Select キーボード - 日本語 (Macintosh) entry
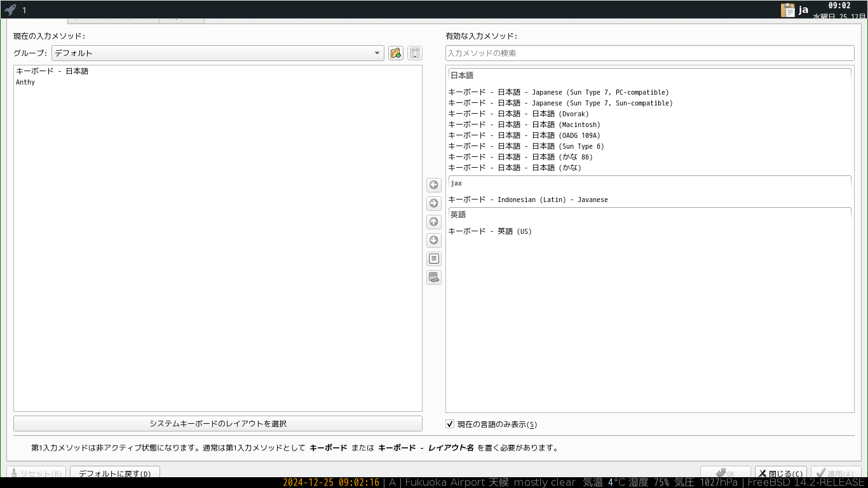868x488 pixels. pos(524,125)
